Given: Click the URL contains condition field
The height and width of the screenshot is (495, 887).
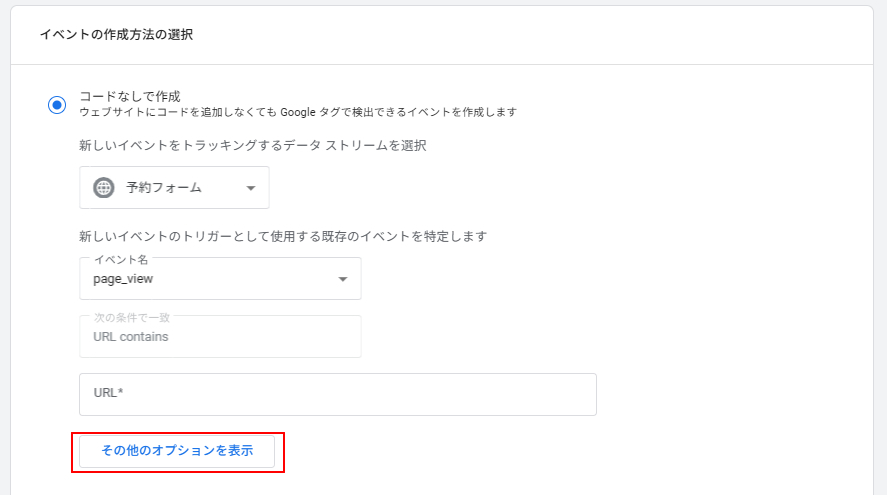Looking at the screenshot, I should click(220, 337).
